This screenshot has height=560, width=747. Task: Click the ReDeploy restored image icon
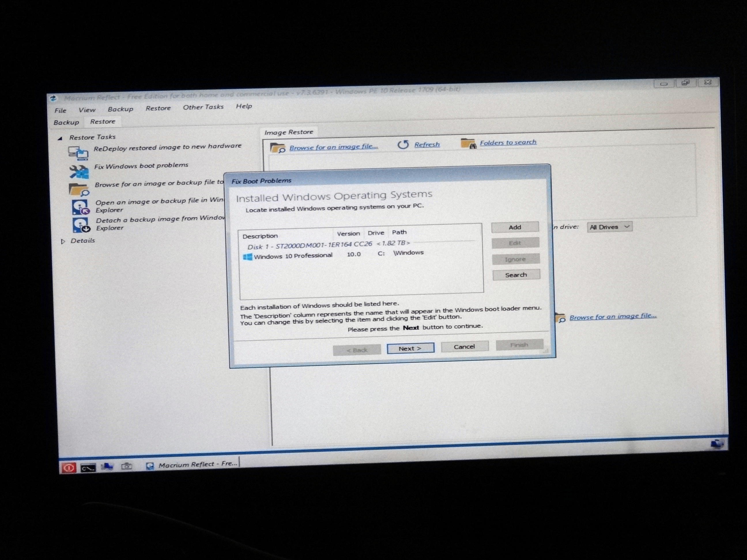78,153
